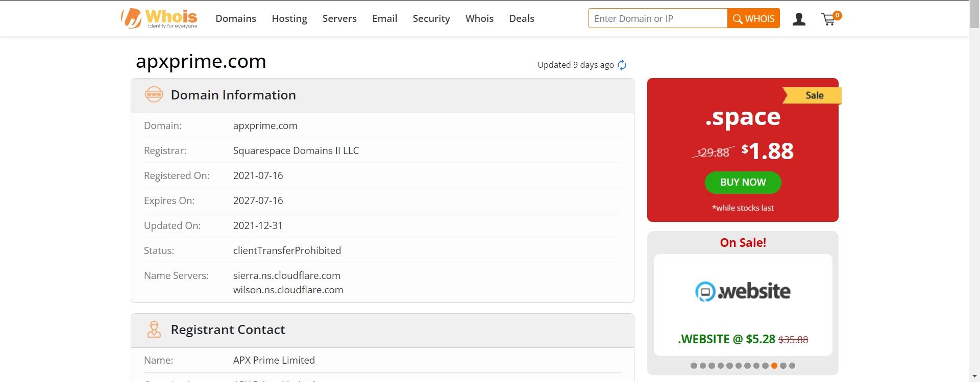Click the Name Servers: label
The image size is (980, 382).
point(176,275)
